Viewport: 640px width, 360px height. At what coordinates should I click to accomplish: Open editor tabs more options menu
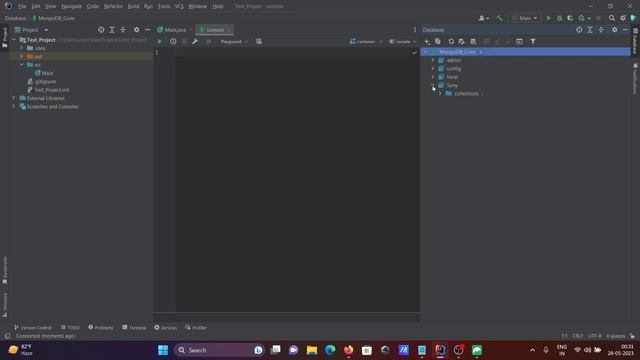415,30
